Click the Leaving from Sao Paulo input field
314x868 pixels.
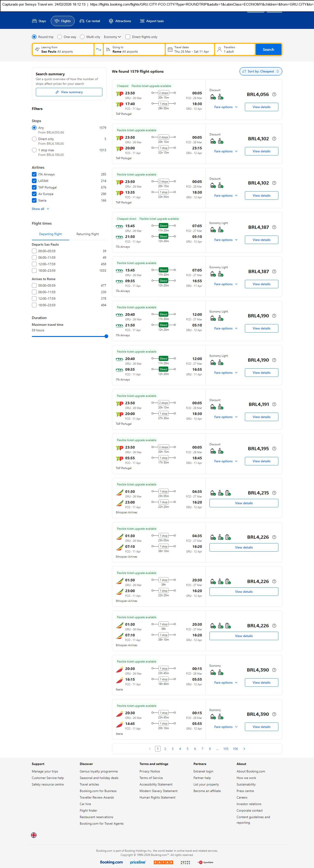click(63, 50)
